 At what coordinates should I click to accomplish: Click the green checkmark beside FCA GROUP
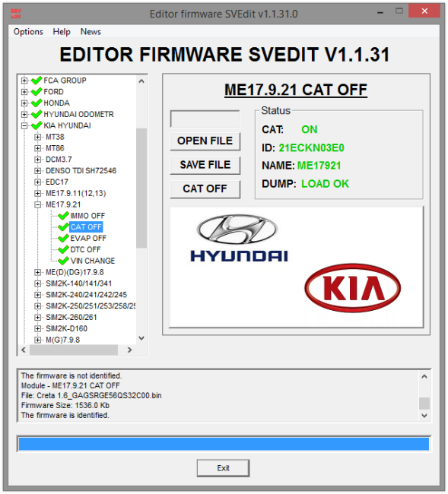(37, 81)
